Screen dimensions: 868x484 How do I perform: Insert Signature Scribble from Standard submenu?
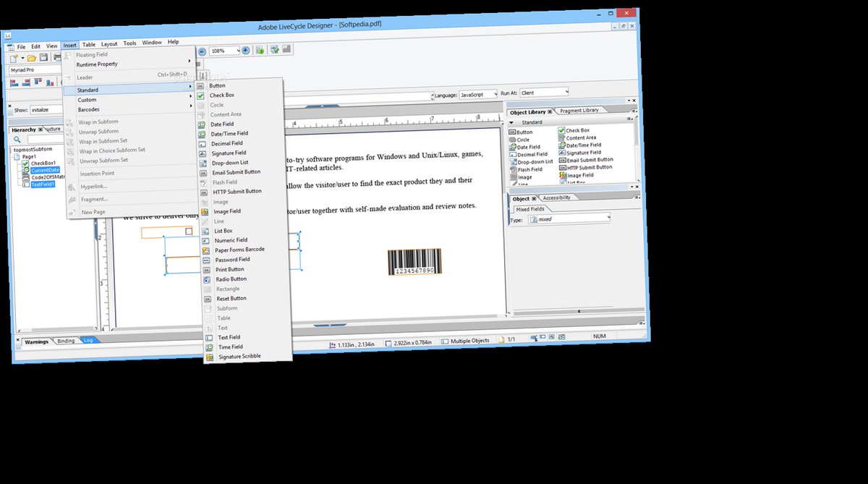[x=239, y=356]
